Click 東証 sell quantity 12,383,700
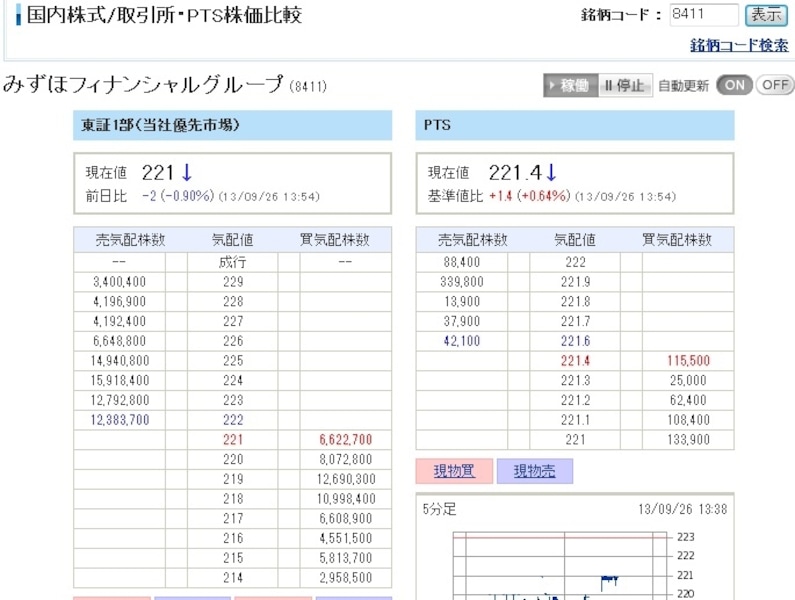Viewport: 795px width, 600px height. (120, 420)
